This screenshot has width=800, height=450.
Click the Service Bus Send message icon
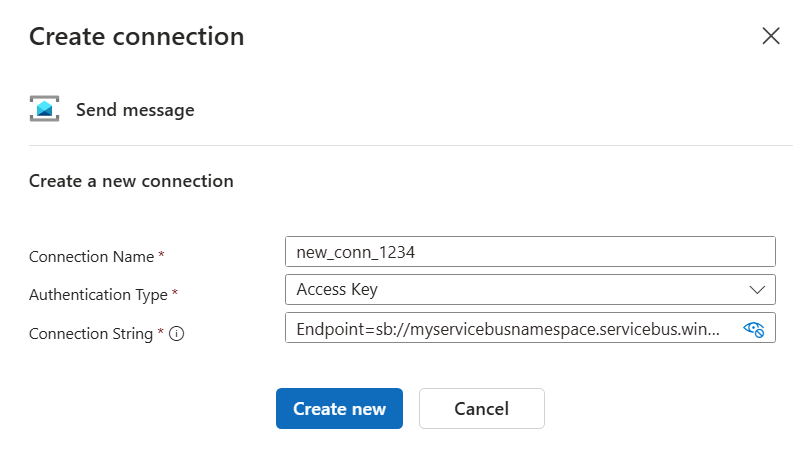coord(45,110)
